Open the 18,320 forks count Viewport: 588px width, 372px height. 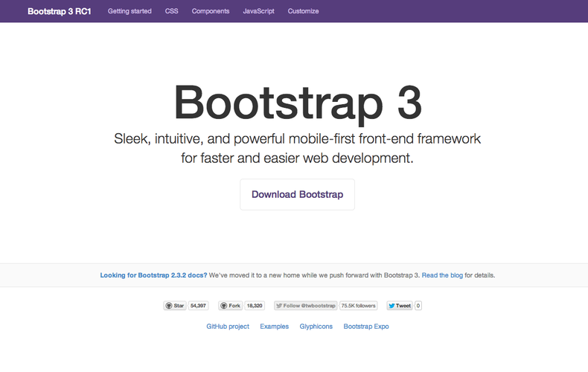point(255,306)
